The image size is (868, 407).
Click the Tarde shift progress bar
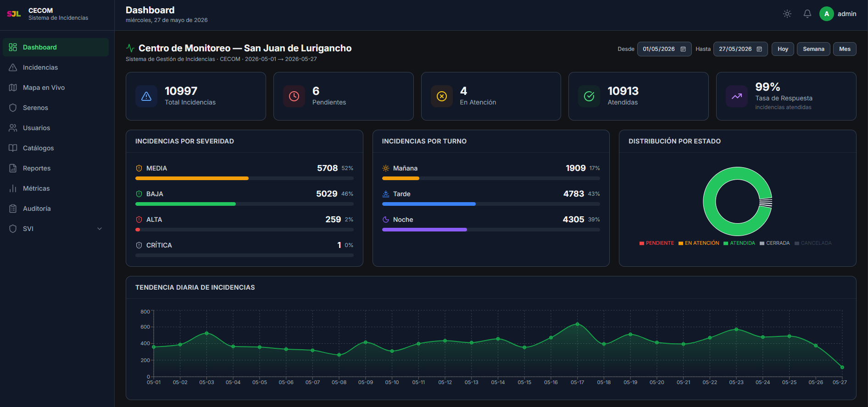[491, 204]
